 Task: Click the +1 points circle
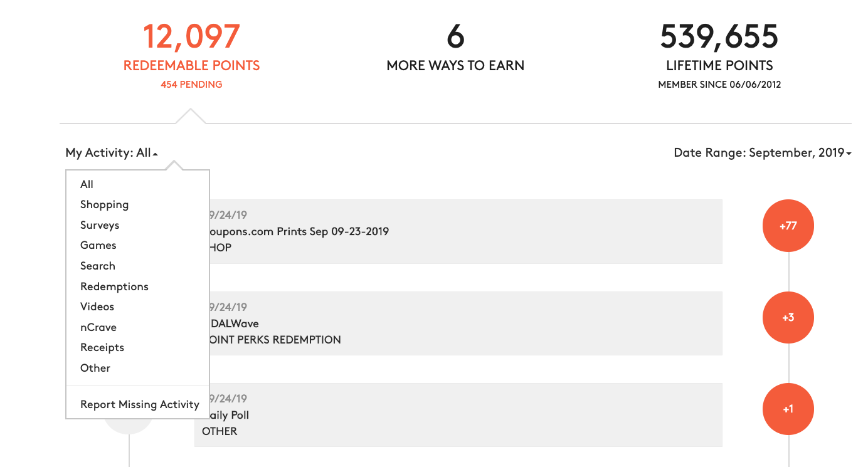point(788,409)
